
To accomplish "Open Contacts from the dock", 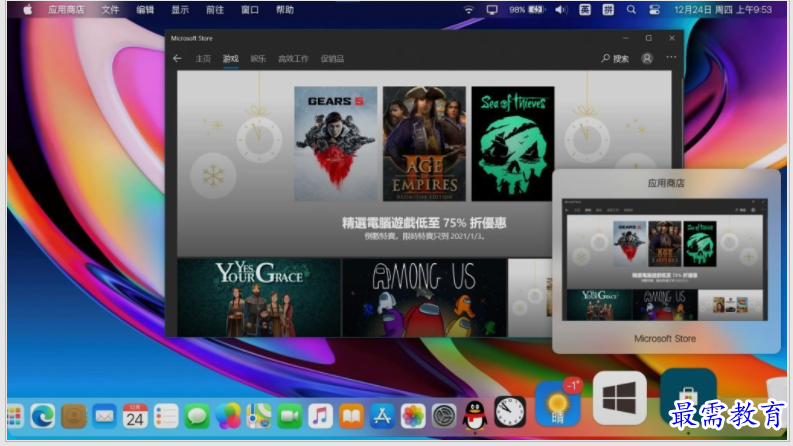I will click(x=74, y=416).
